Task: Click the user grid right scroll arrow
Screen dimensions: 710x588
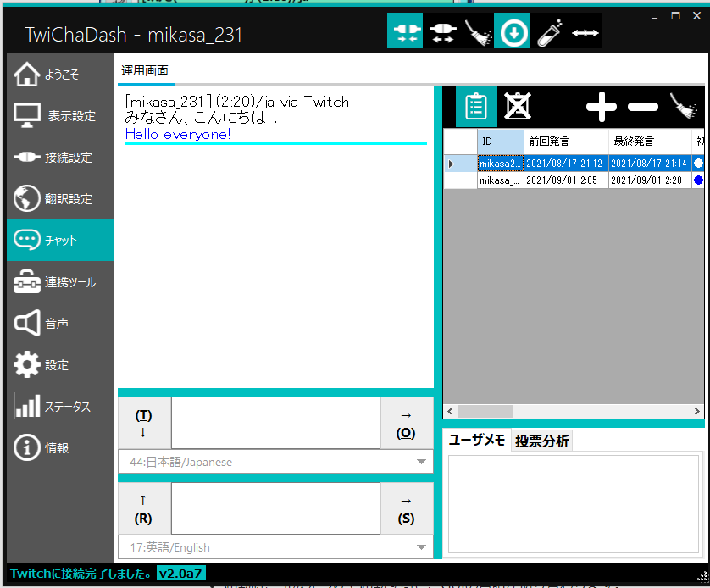Action: pos(697,411)
